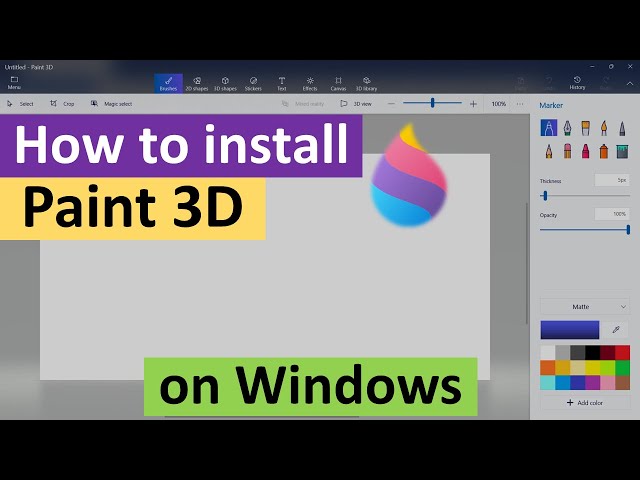The image size is (640, 480).
Task: Pick the orange color swatch
Action: coord(547,367)
